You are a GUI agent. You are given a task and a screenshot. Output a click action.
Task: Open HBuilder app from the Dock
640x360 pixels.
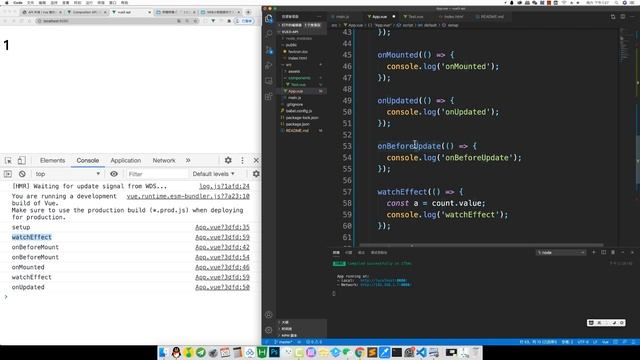[262, 352]
